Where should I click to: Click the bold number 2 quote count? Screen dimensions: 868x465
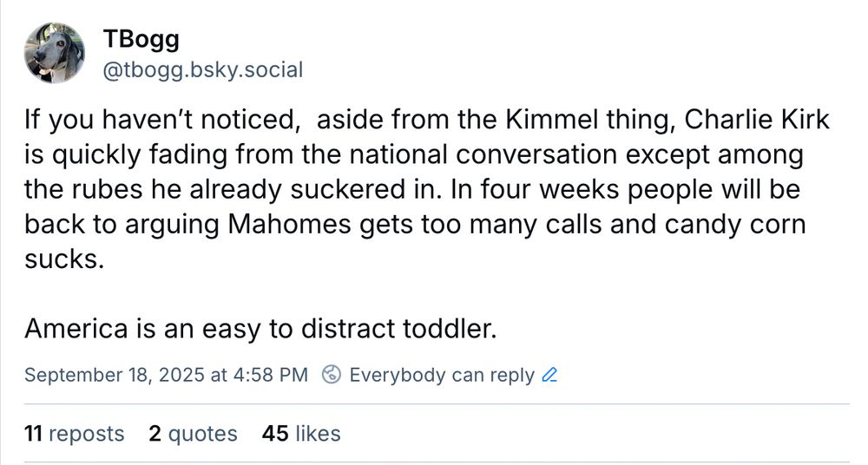click(155, 433)
